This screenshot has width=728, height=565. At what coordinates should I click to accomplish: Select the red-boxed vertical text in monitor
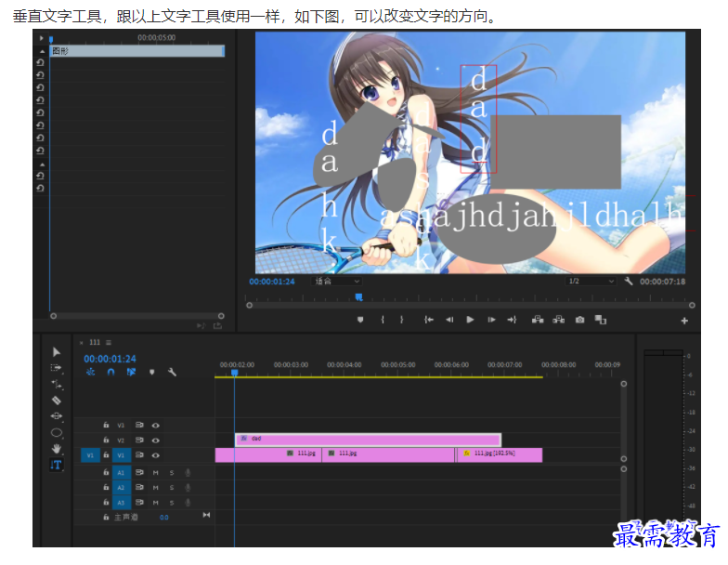(478, 119)
